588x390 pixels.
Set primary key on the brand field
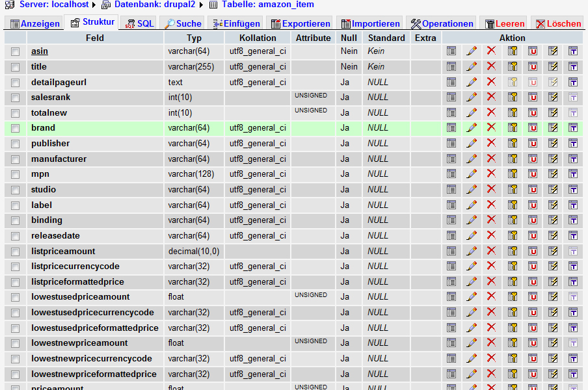pyautogui.click(x=512, y=128)
